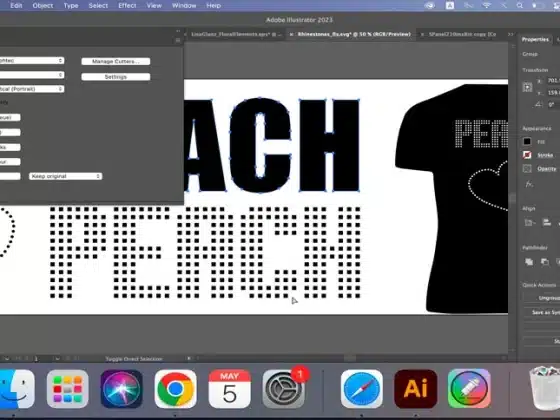Image resolution: width=560 pixels, height=420 pixels.
Task: Open the Portrait orientation dropdown
Action: coord(31,89)
